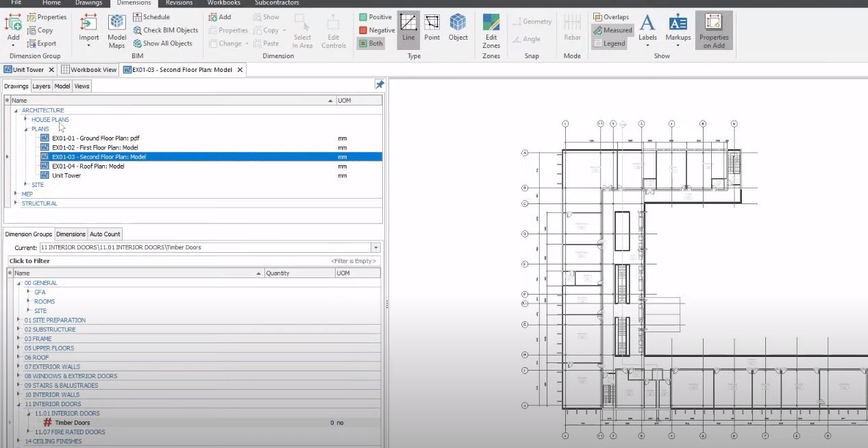The image size is (868, 448).
Task: Expand the STRUCTURAL node
Action: click(16, 203)
